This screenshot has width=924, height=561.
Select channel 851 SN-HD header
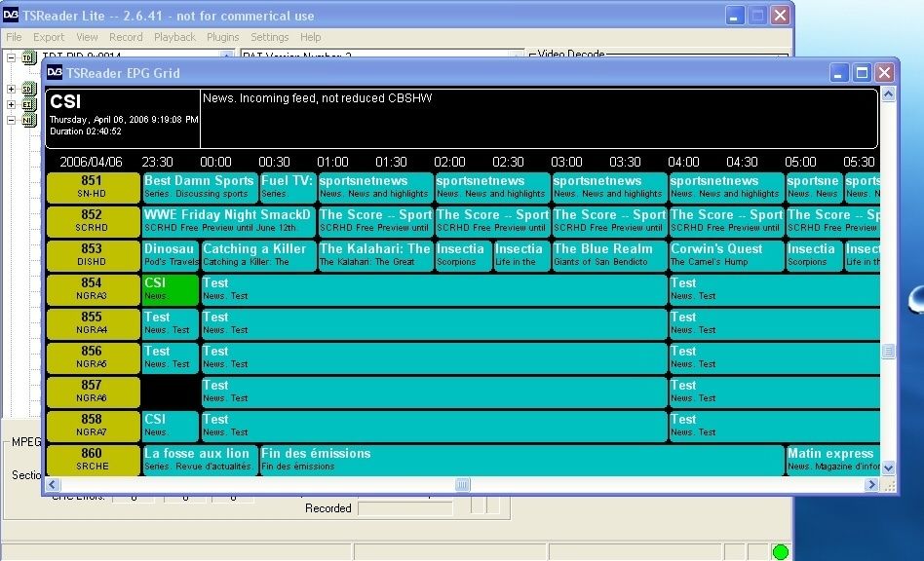(x=94, y=187)
